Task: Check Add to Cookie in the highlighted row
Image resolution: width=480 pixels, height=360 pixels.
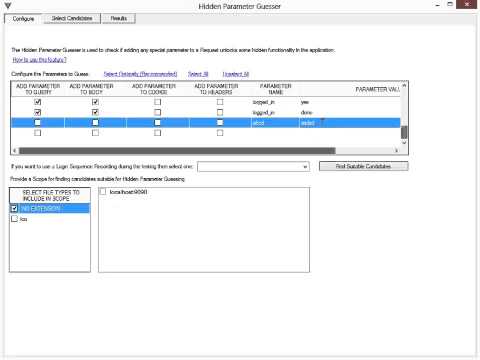Action: tap(158, 123)
